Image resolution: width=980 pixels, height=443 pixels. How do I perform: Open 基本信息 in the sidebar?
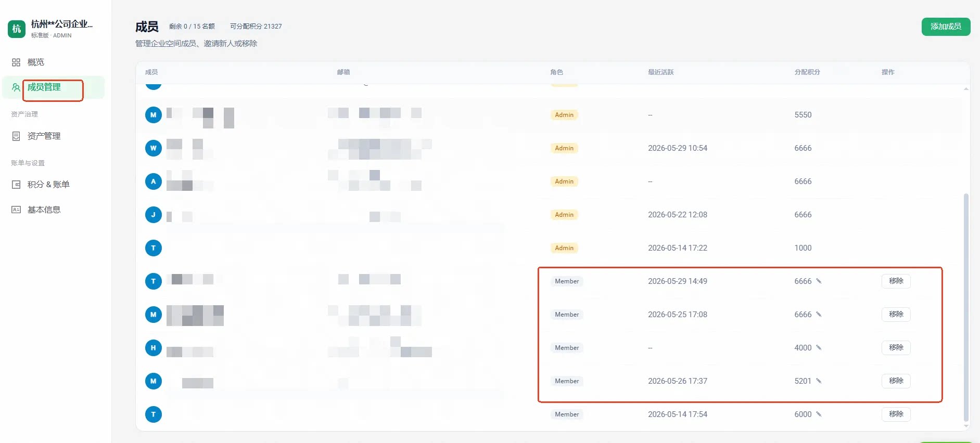(44, 210)
